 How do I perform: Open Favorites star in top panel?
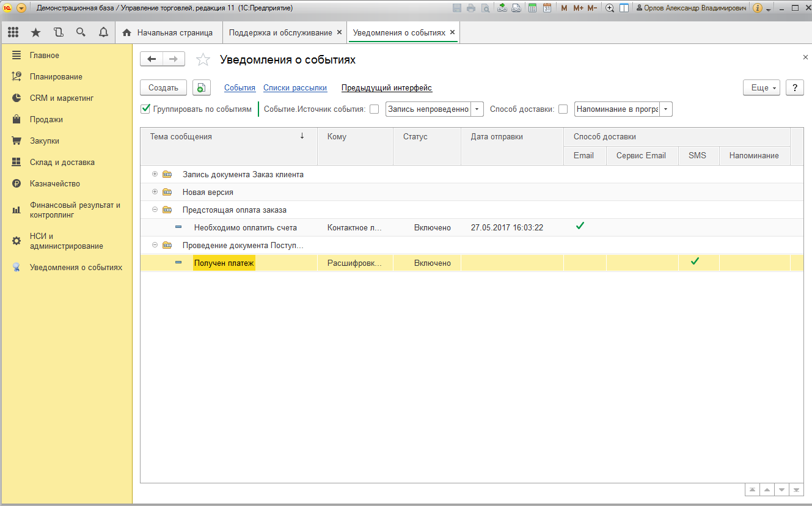click(x=35, y=32)
